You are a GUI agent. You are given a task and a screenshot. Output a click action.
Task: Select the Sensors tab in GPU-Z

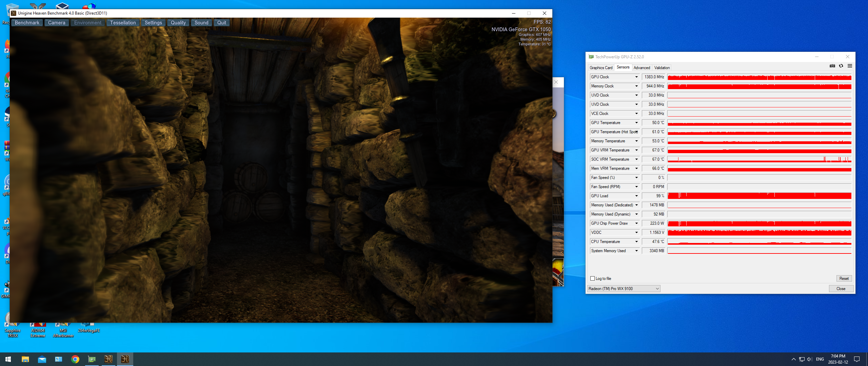[x=623, y=67]
